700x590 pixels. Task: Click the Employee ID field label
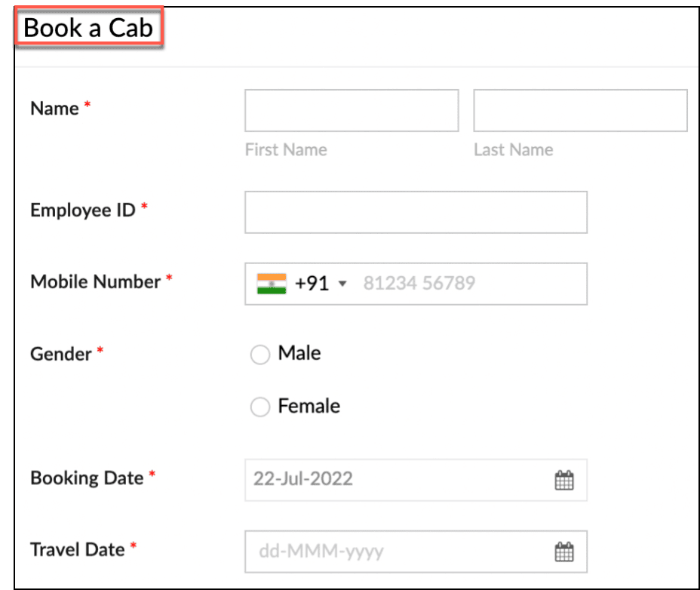point(83,210)
